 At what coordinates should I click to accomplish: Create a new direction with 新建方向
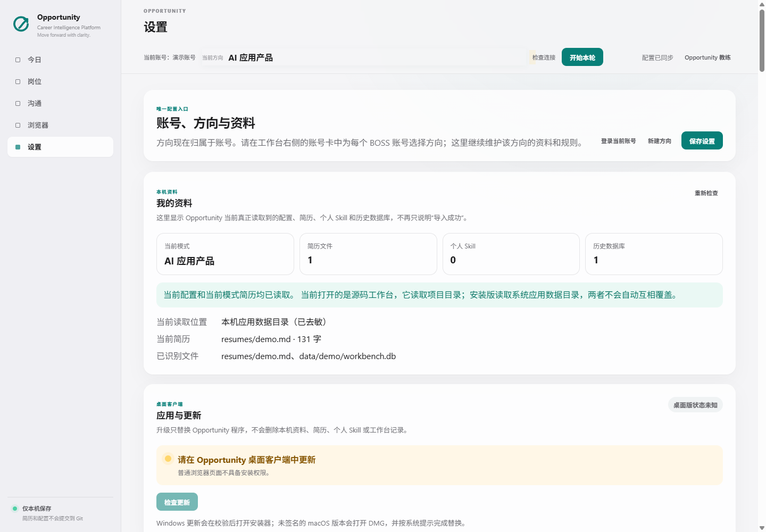click(660, 141)
